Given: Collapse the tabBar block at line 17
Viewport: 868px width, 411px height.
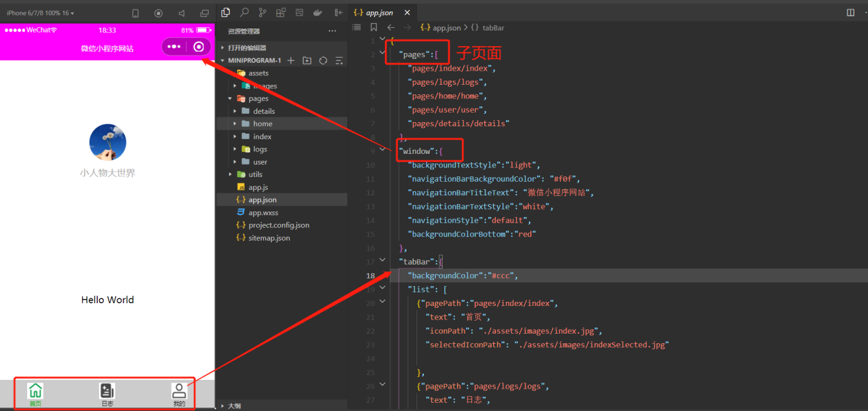Looking at the screenshot, I should 382,260.
